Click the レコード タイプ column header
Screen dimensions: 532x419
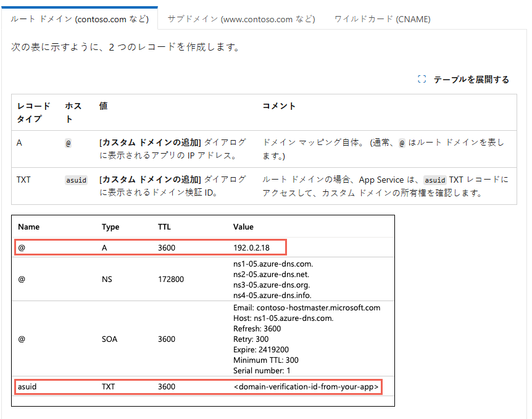(33, 112)
